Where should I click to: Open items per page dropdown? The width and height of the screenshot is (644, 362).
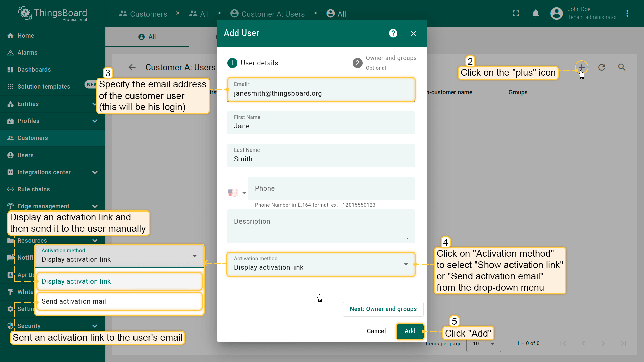click(483, 343)
